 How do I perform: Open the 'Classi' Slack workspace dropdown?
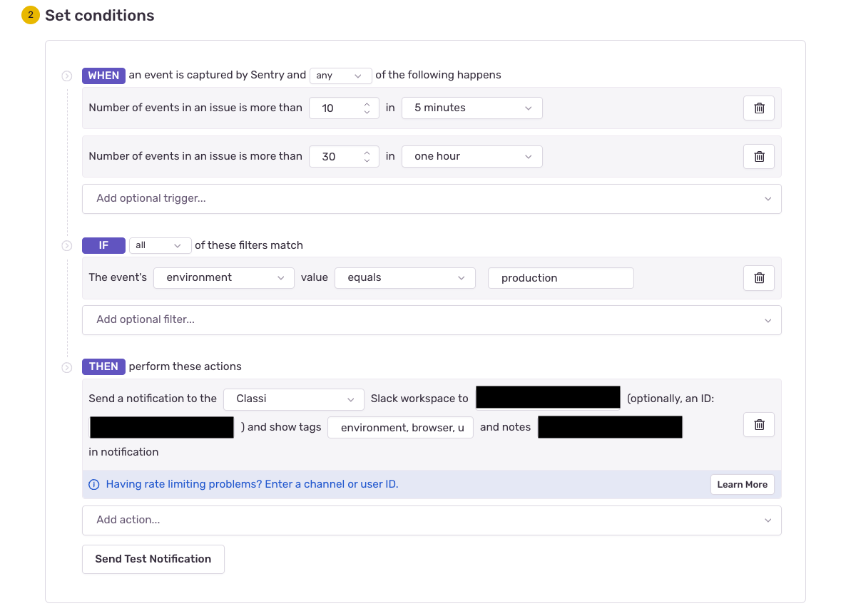coord(294,399)
